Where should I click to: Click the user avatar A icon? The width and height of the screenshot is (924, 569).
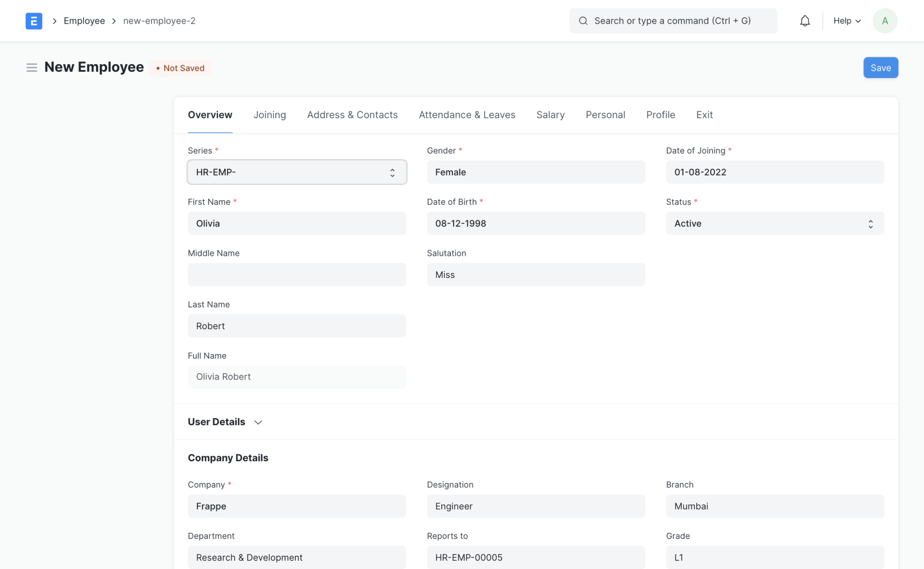click(x=885, y=21)
